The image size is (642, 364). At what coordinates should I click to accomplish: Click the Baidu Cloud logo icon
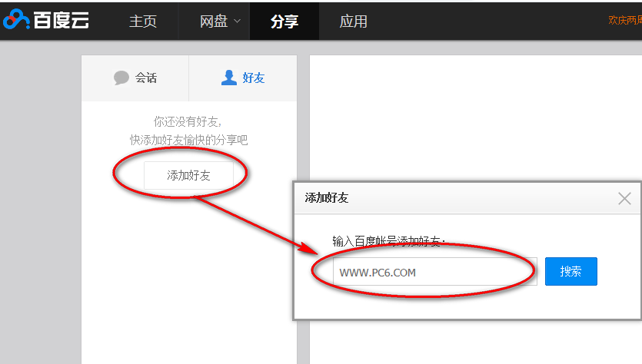[16, 21]
